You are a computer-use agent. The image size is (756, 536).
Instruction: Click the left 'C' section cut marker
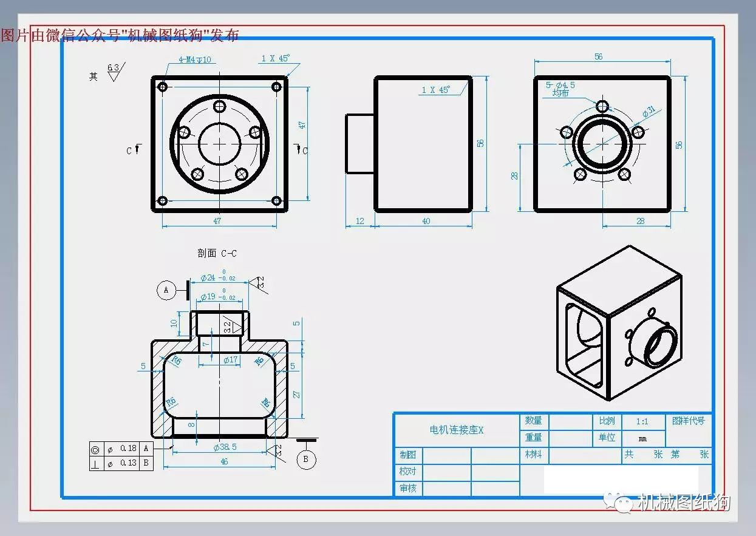coord(133,150)
